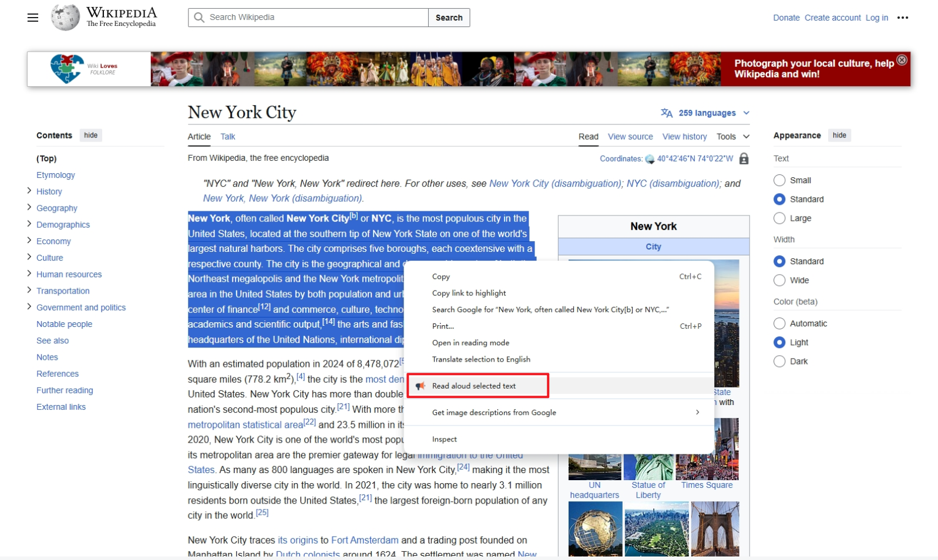The image size is (938, 560).
Task: Click the Wiki Loves Folklore logo
Action: tap(85, 69)
